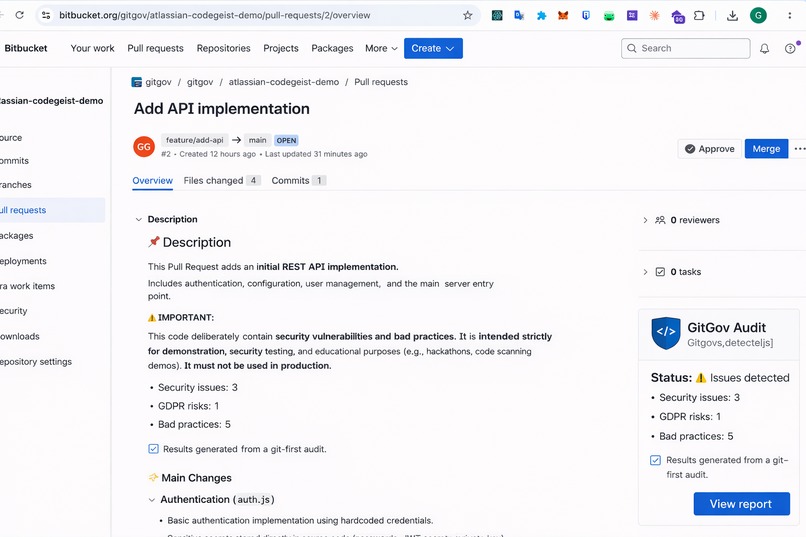This screenshot has height=537, width=806.
Task: Open Chrome three-dot menu
Action: pos(790,15)
